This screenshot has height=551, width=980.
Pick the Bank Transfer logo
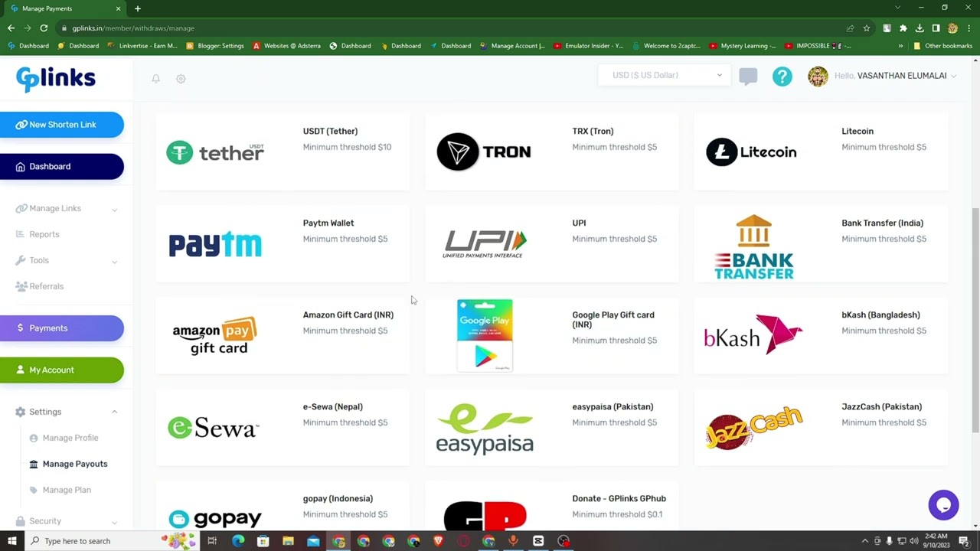(754, 246)
